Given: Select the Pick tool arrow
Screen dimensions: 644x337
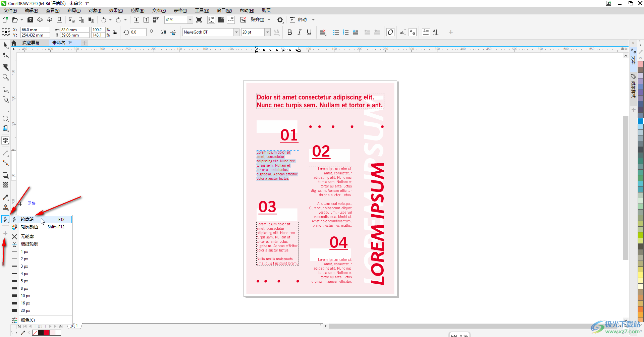Looking at the screenshot, I should click(x=5, y=45).
